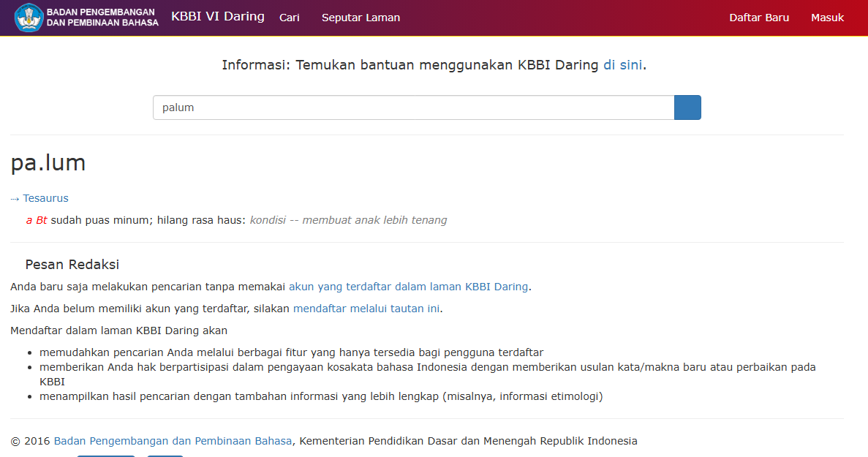This screenshot has height=457, width=868.
Task: Click the red 'a' word class label
Action: (x=29, y=220)
